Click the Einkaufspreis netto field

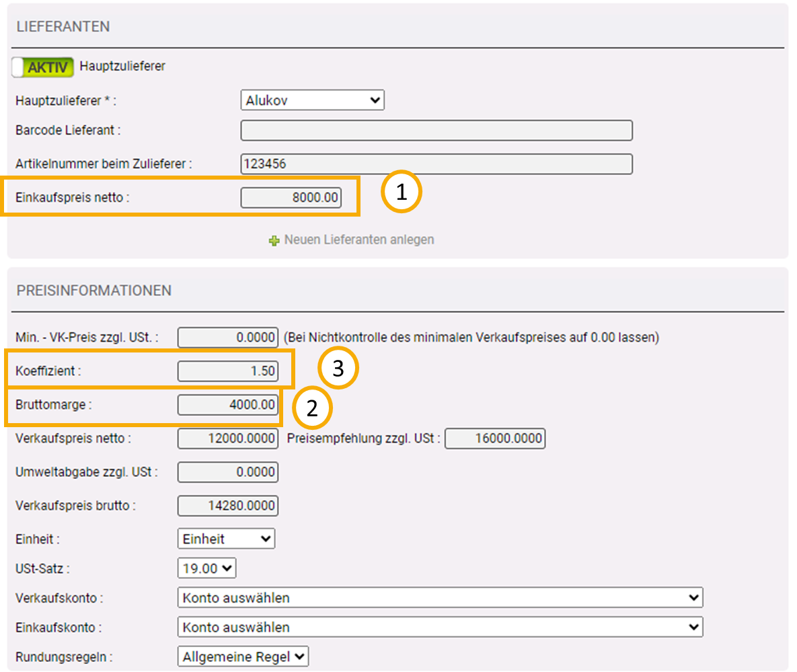click(x=291, y=198)
